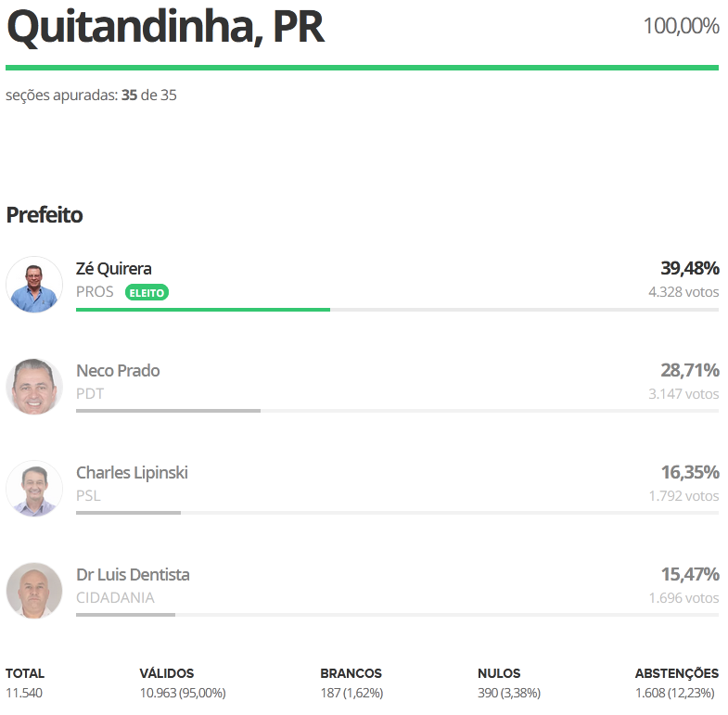Click the green ELEITO badge

147,292
